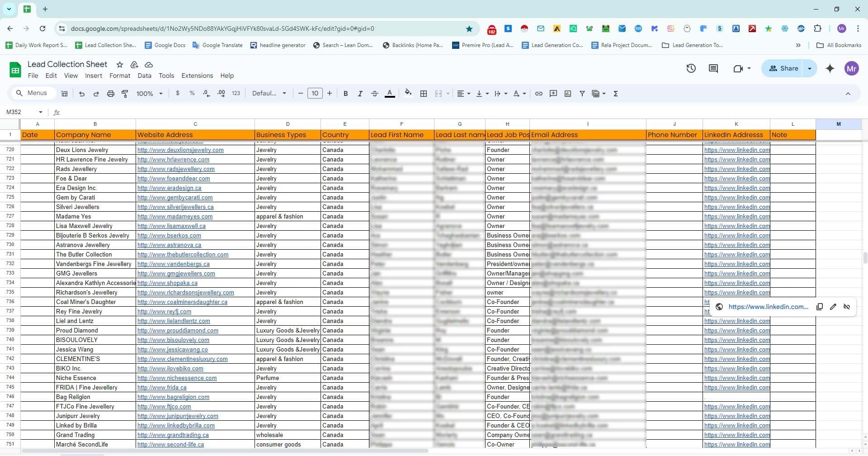Open version history clock icon

coord(691,68)
